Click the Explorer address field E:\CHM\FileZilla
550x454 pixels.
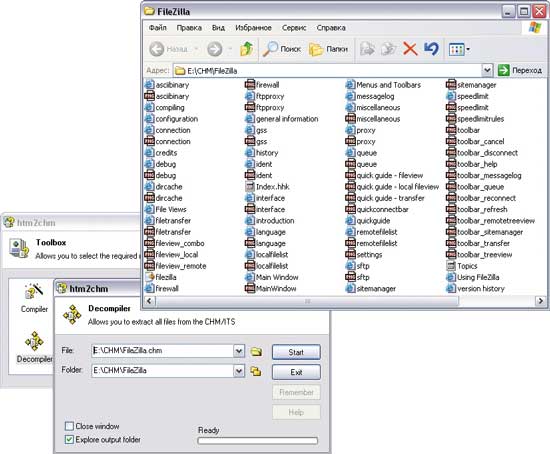pyautogui.click(x=327, y=71)
